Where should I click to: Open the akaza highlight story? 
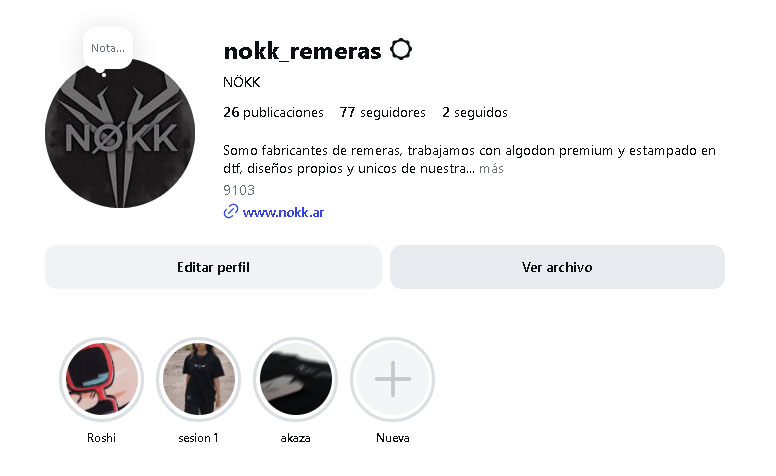(295, 379)
